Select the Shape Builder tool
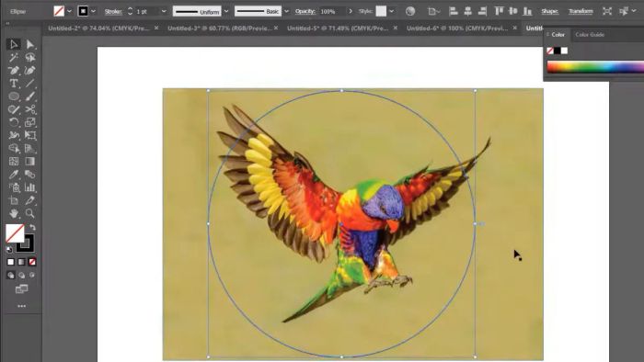 [x=14, y=149]
